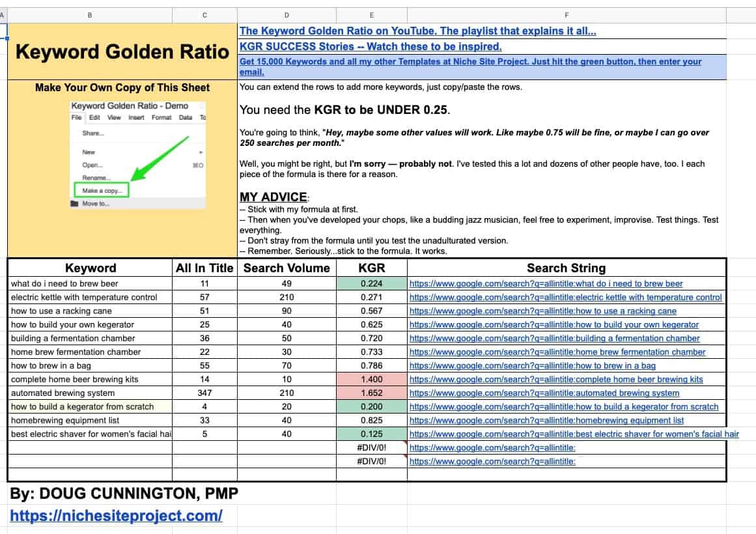This screenshot has width=756, height=534.
Task: Click the File menu shown in the embedded screenshot
Action: pos(76,119)
